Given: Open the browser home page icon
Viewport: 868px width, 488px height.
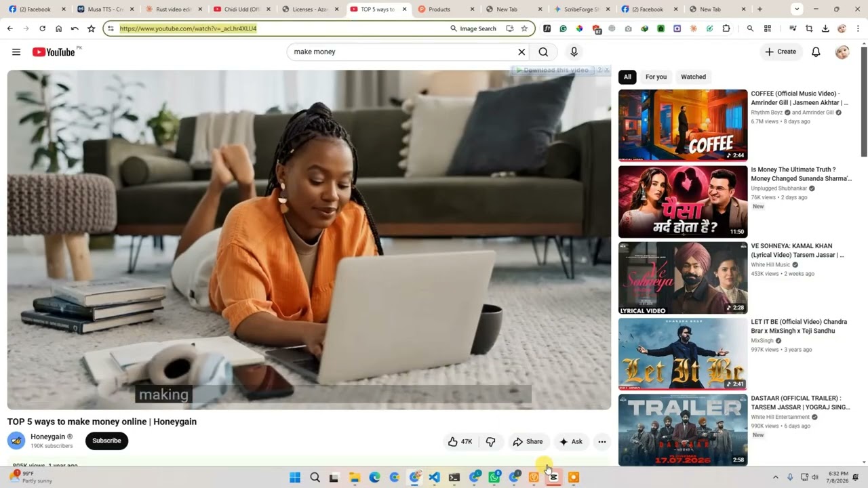Looking at the screenshot, I should 58,28.
